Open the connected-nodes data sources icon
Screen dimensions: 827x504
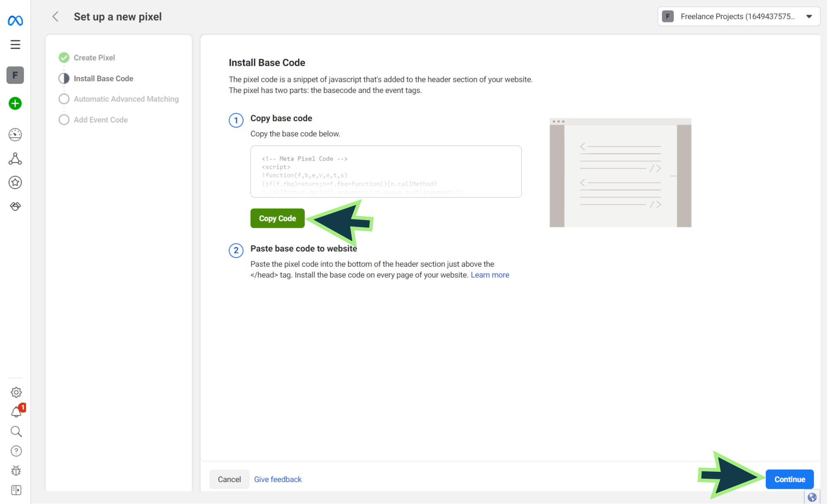tap(15, 159)
